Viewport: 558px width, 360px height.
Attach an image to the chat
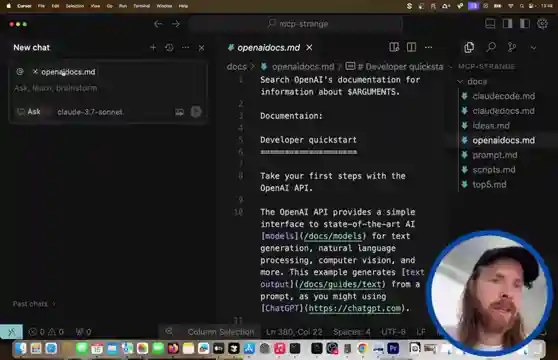click(x=179, y=112)
